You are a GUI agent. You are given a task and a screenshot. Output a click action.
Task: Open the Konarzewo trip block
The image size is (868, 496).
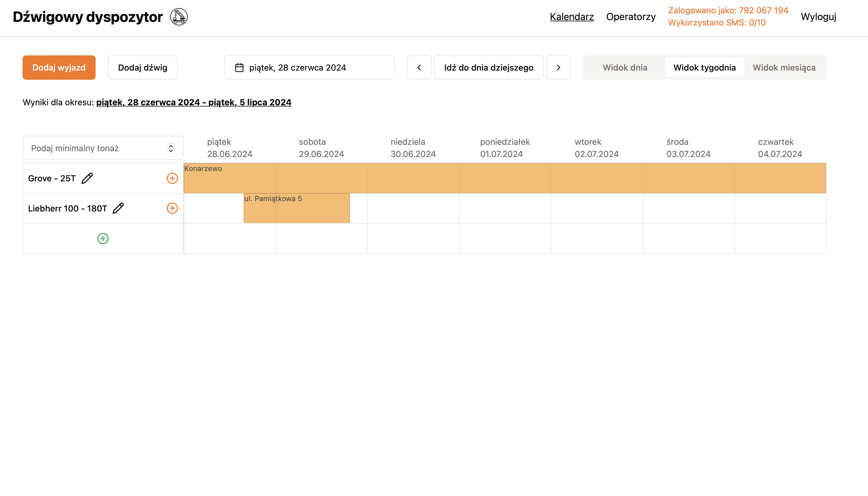pos(505,178)
